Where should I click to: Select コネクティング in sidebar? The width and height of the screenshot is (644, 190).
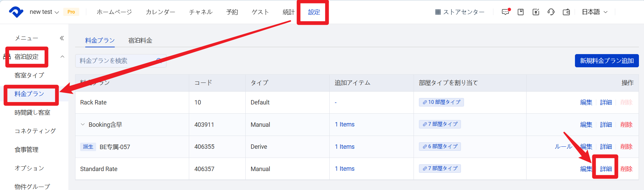(x=35, y=131)
